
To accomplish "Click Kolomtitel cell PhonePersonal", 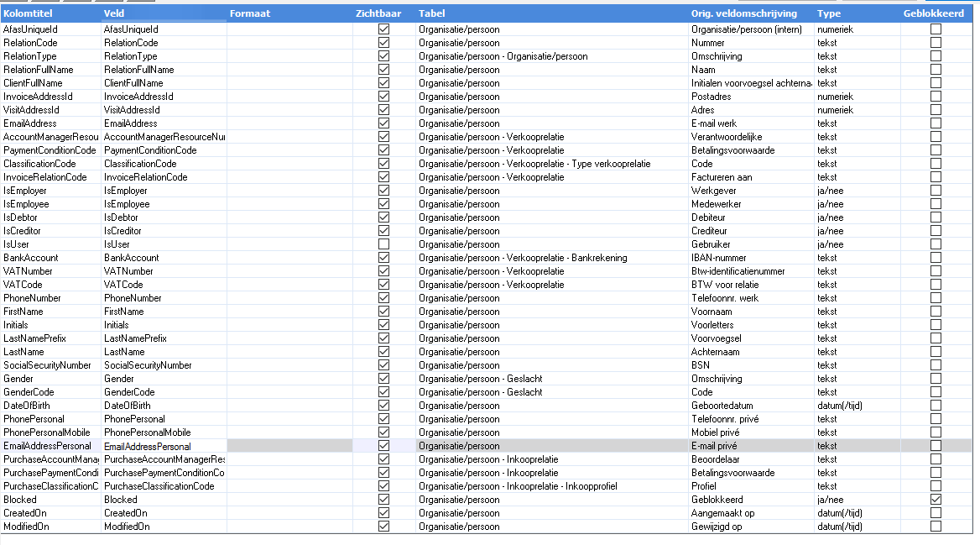I will 50,419.
